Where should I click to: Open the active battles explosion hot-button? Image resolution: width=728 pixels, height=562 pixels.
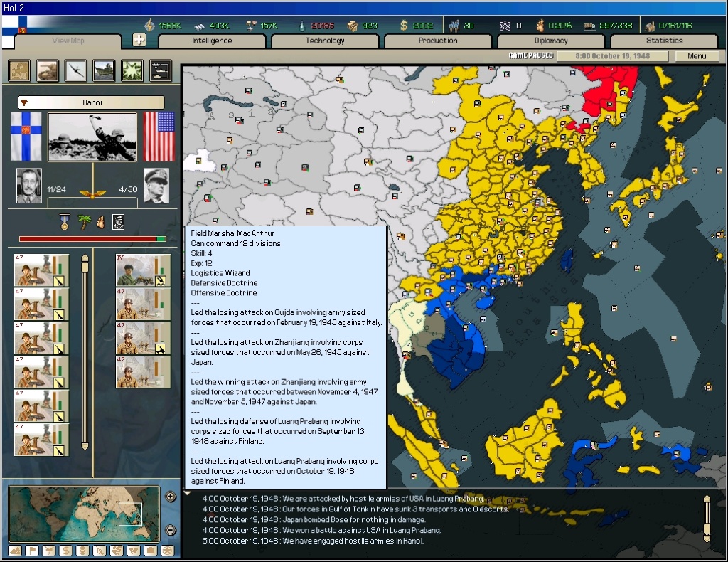click(x=132, y=71)
